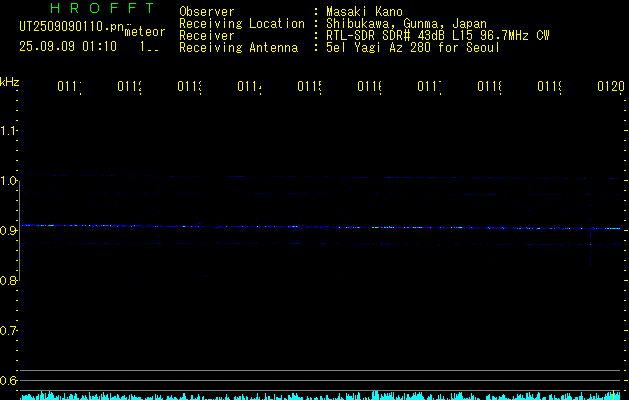The height and width of the screenshot is (400, 629).
Task: Click the kHz axis unit label
Action: [10, 82]
